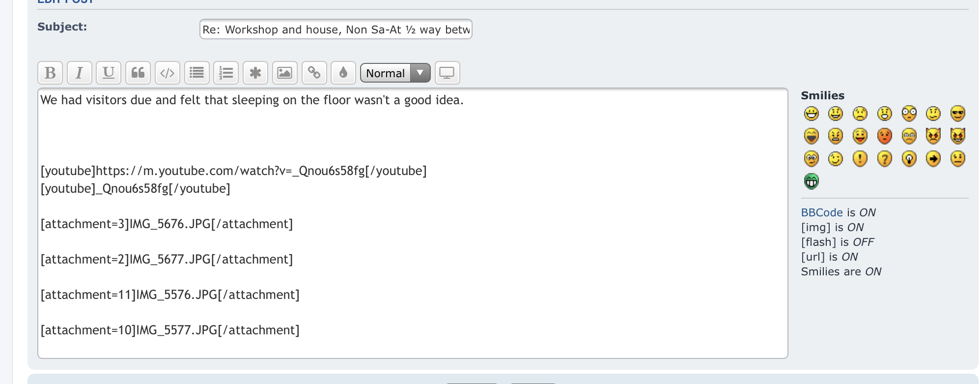This screenshot has height=384, width=980.
Task: Add a numbered list using the ordered list icon
Action: 226,73
